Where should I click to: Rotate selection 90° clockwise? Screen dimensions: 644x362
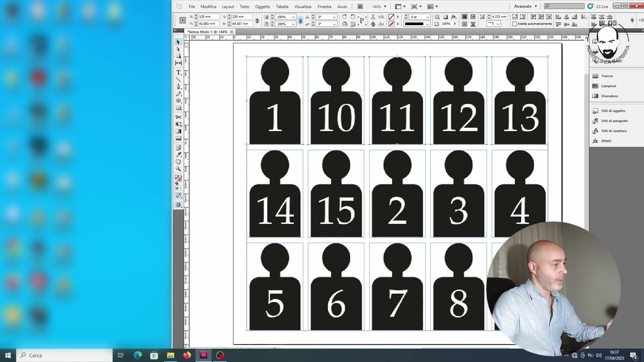[x=345, y=17]
